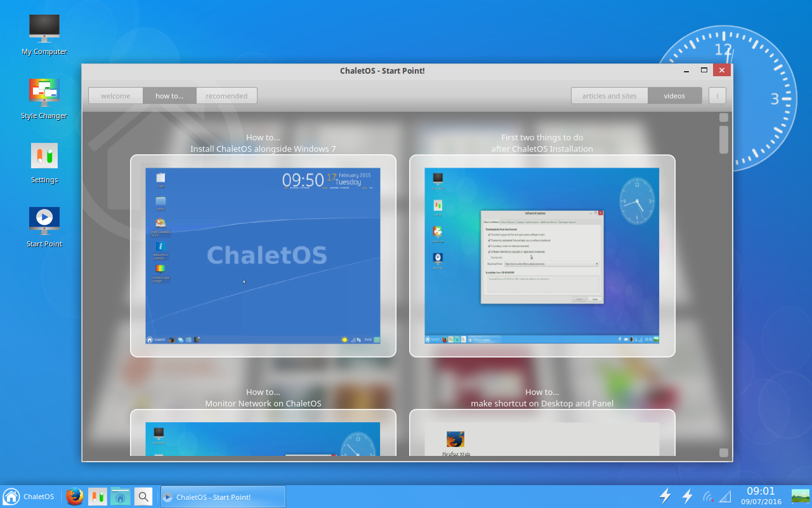Image resolution: width=812 pixels, height=508 pixels.
Task: Click taskbar date 09/07/2016
Action: pyautogui.click(x=761, y=502)
